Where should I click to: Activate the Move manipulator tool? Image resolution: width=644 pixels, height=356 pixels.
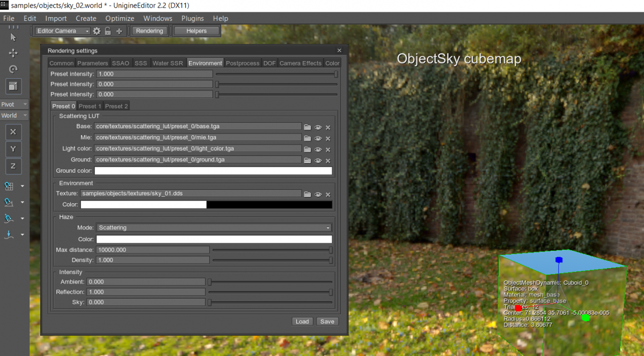coord(13,53)
